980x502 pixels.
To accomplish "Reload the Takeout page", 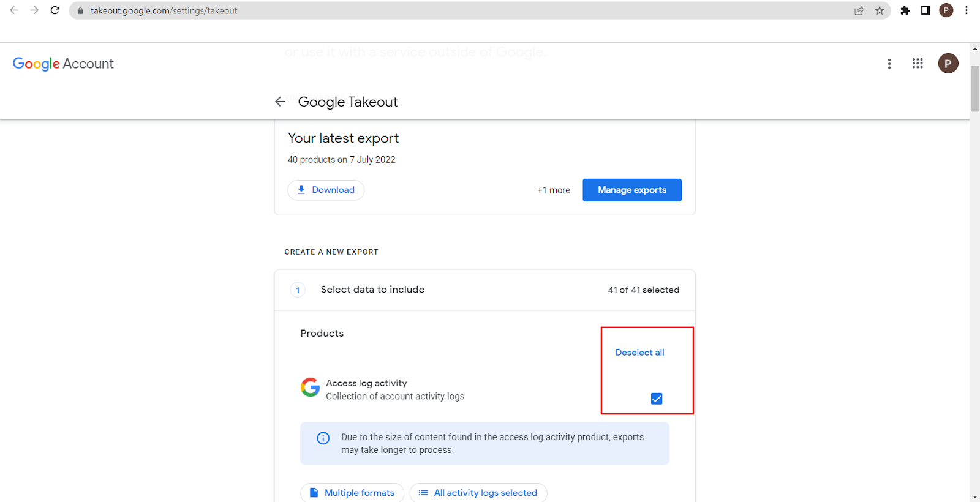I will point(55,10).
